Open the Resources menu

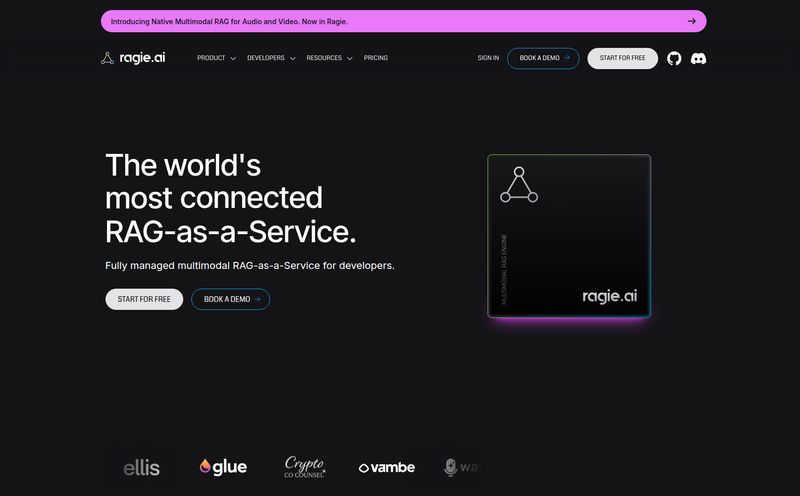pos(329,58)
